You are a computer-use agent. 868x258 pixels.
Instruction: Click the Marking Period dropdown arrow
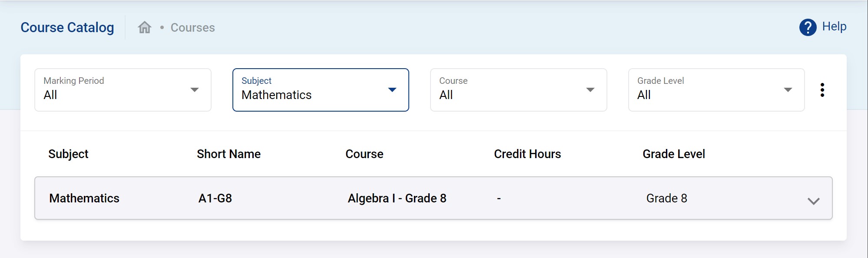(195, 90)
